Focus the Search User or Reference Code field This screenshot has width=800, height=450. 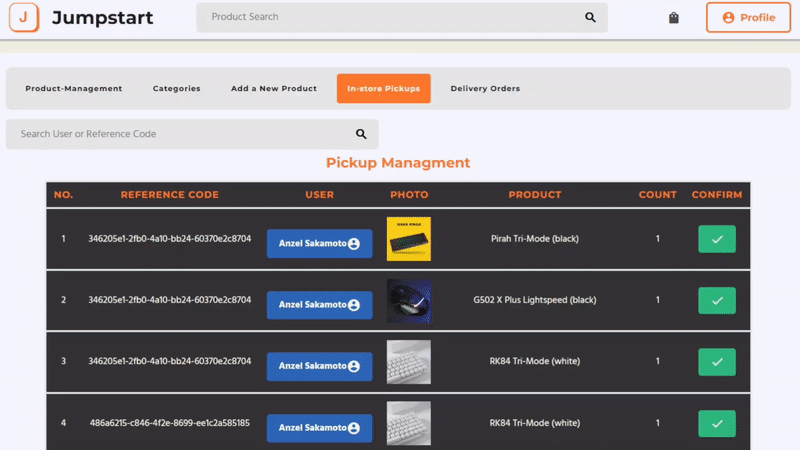(x=192, y=134)
